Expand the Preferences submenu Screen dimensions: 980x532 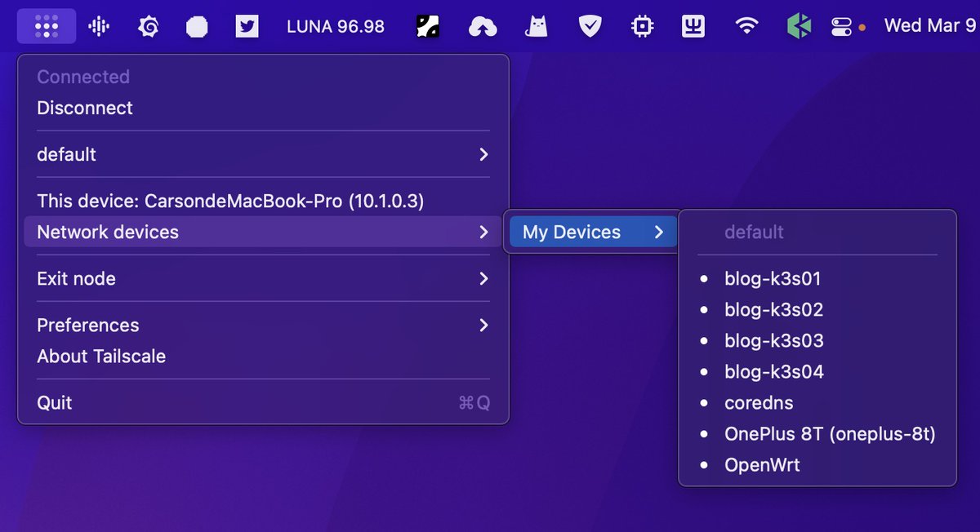click(x=263, y=326)
